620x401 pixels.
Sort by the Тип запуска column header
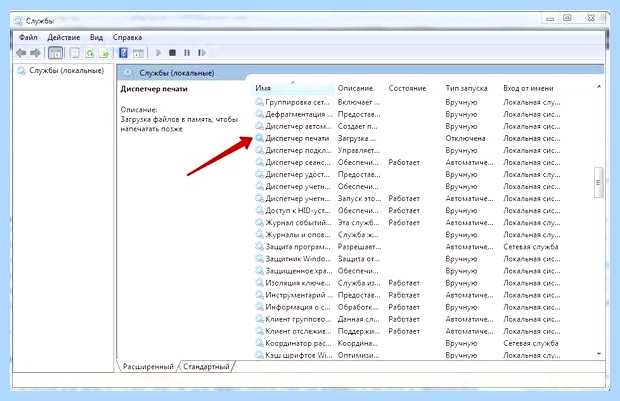[466, 88]
